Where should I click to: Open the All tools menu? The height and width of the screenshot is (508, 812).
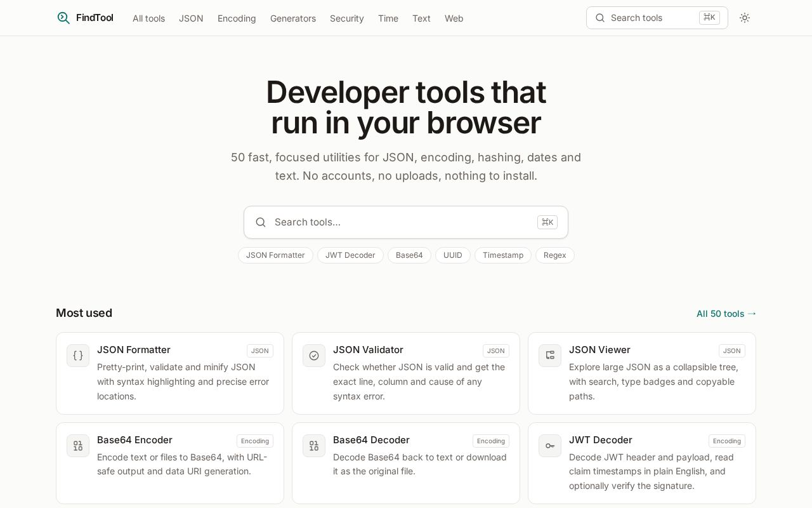point(148,18)
